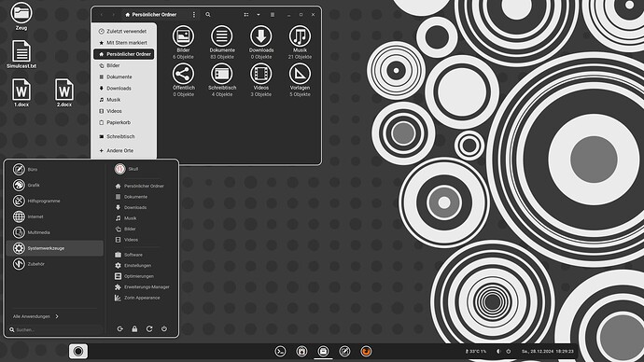The height and width of the screenshot is (362, 644).
Task: Open the Dokumente folder with 83 Objekte
Action: pyautogui.click(x=222, y=42)
